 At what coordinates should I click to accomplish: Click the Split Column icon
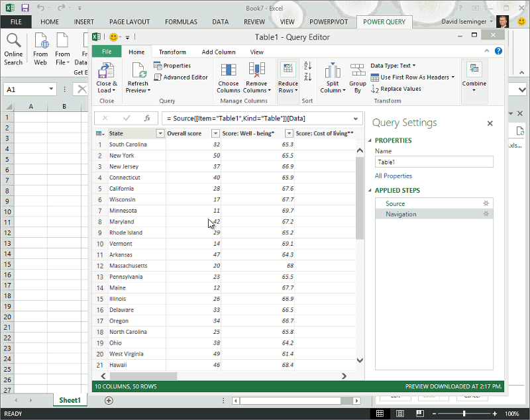(x=333, y=70)
